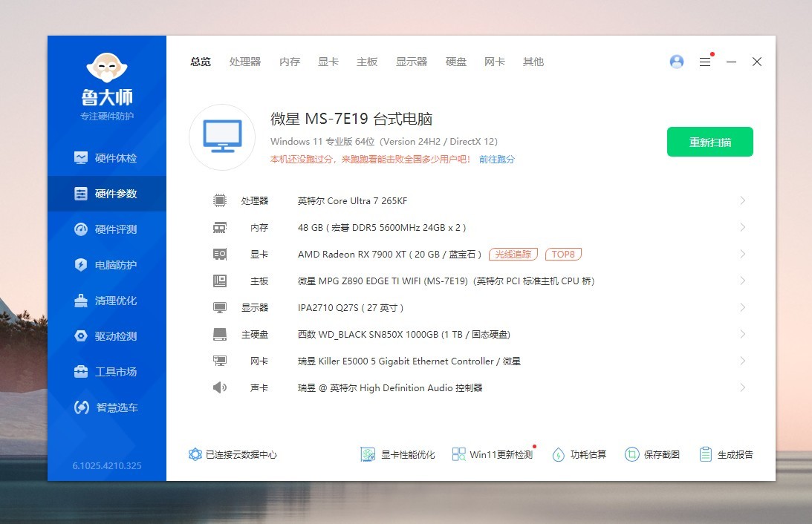Open 清理优化 sidebar item
Screen dimensions: 812x524
point(107,301)
